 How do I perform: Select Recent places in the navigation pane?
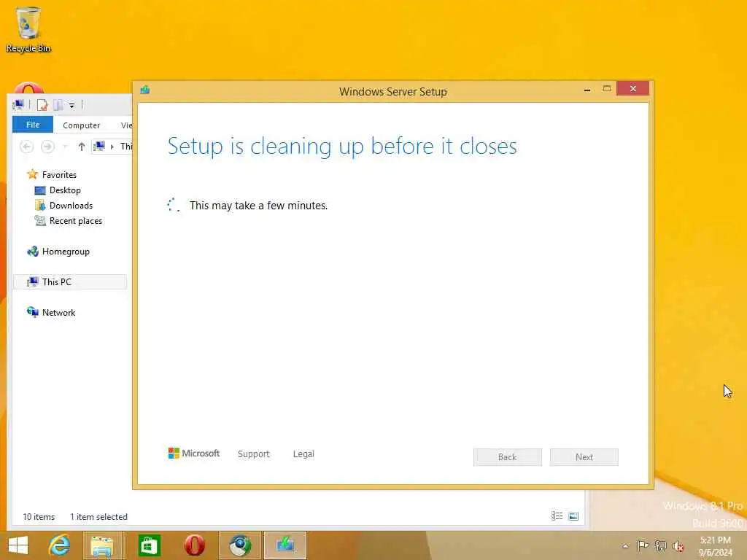click(76, 220)
